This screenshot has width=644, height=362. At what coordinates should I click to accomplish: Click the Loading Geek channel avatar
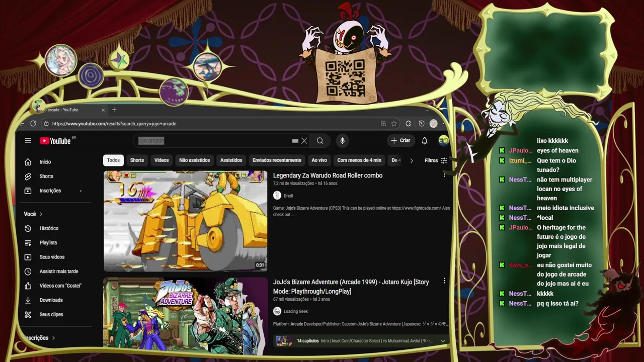277,311
